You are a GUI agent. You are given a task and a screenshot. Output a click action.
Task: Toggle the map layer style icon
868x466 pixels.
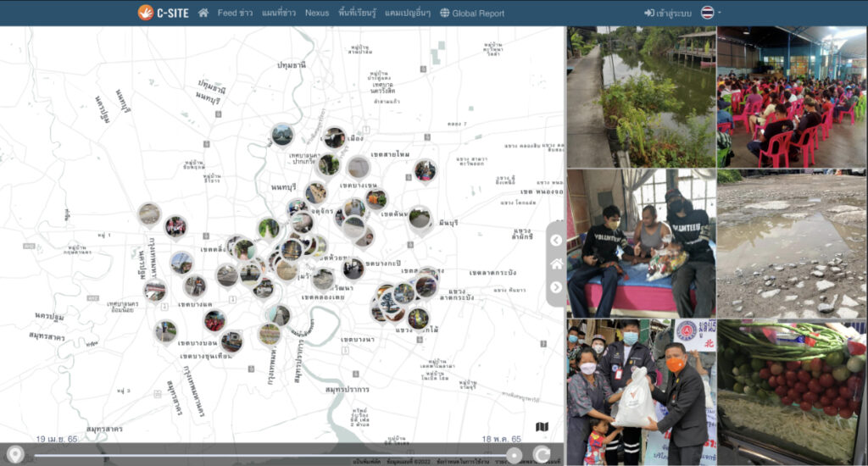[542, 427]
